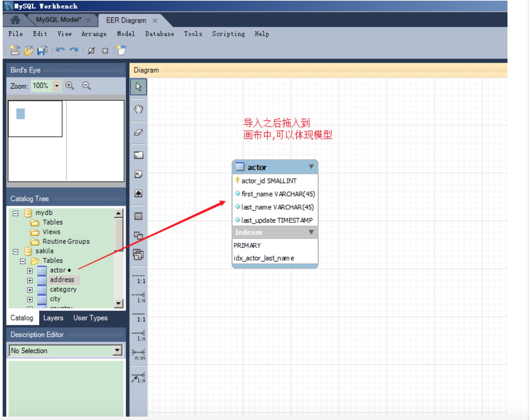The image size is (529, 420).
Task: Switch to the MySQL Model tab
Action: click(59, 20)
